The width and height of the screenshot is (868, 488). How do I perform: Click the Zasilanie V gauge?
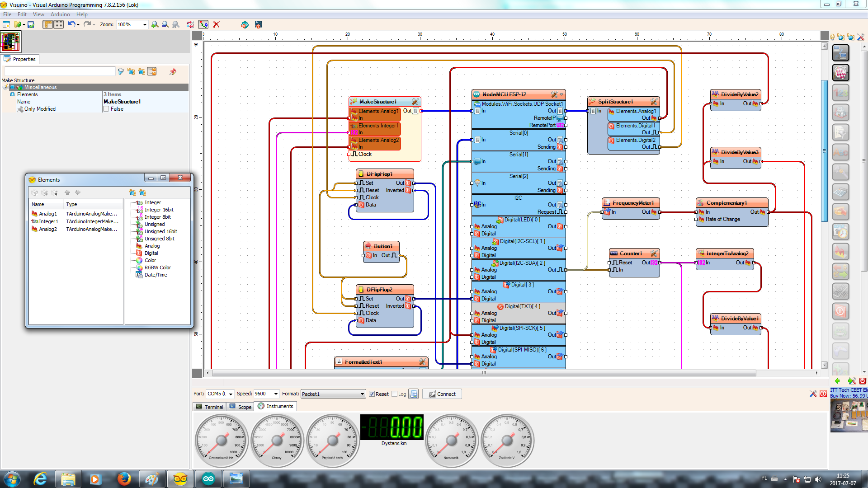click(507, 440)
